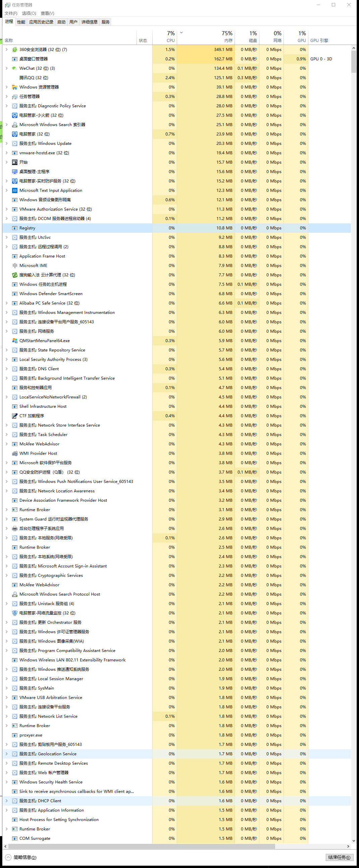Viewport: 359px width, 868px height.
Task: Click the WMI Provider Host icon
Action: click(x=14, y=453)
